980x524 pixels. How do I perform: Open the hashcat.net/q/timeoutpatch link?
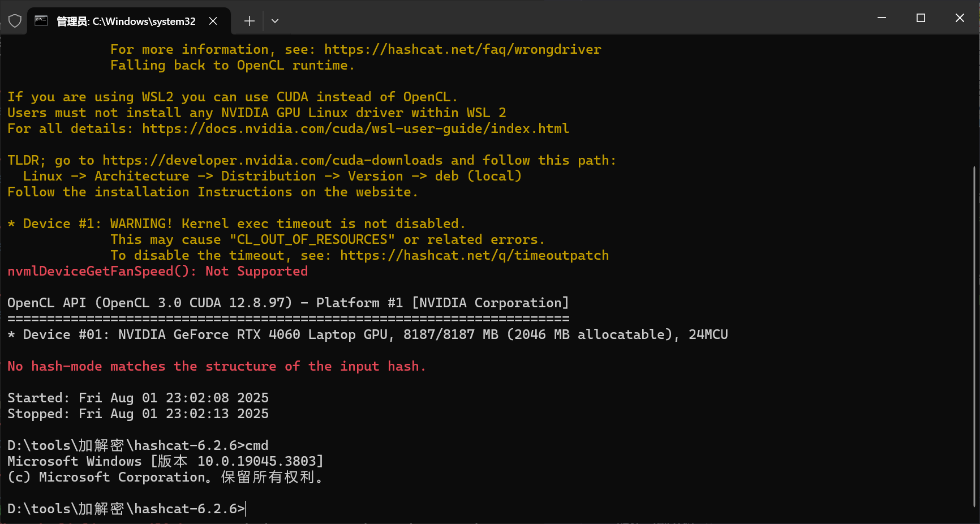tap(474, 256)
